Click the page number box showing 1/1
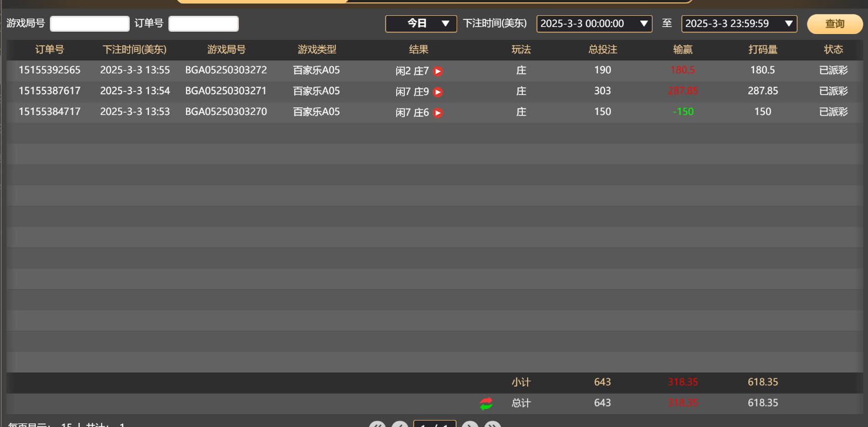Viewport: 868px width, 427px height. 435,424
